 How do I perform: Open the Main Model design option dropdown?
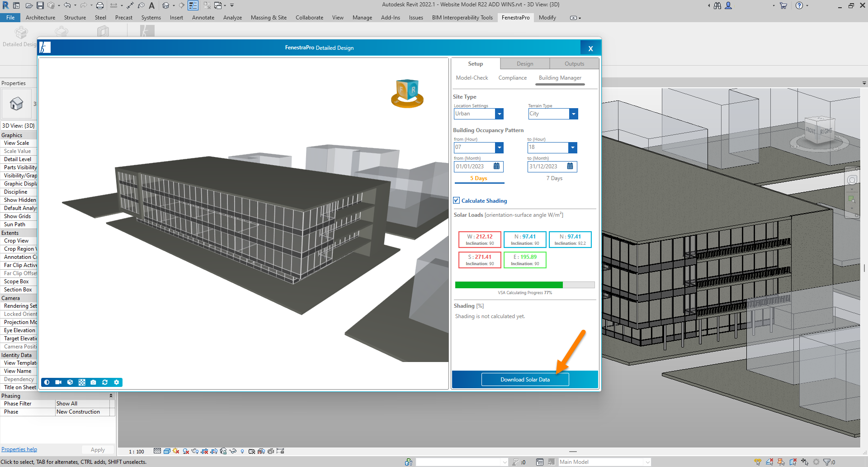coord(604,462)
